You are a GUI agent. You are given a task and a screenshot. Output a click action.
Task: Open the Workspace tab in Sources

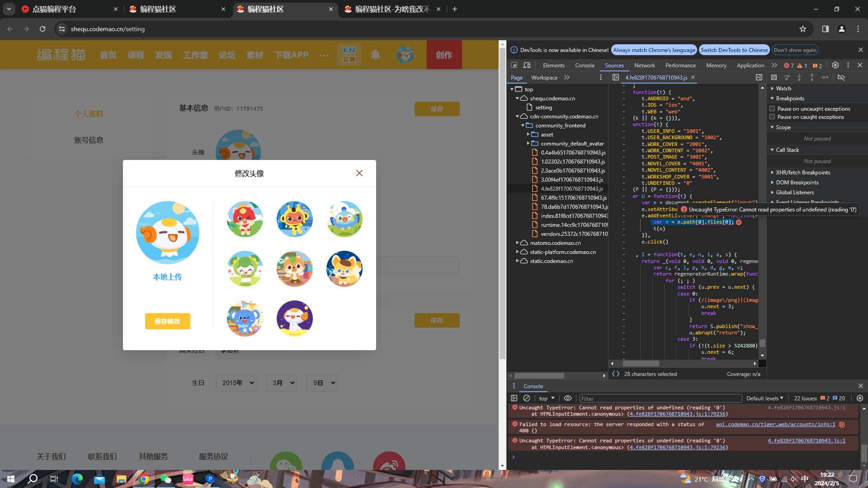(x=544, y=78)
